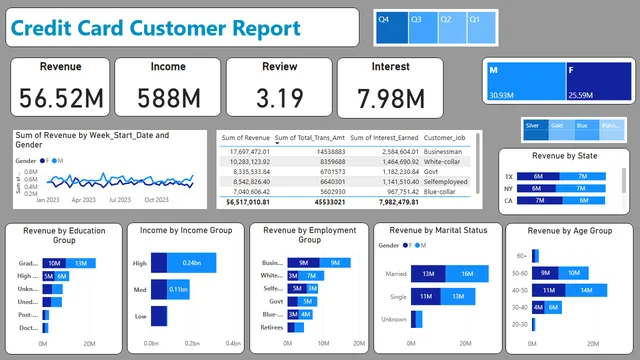The height and width of the screenshot is (360, 640).
Task: Select the CA male 6M bar segment
Action: click(584, 200)
